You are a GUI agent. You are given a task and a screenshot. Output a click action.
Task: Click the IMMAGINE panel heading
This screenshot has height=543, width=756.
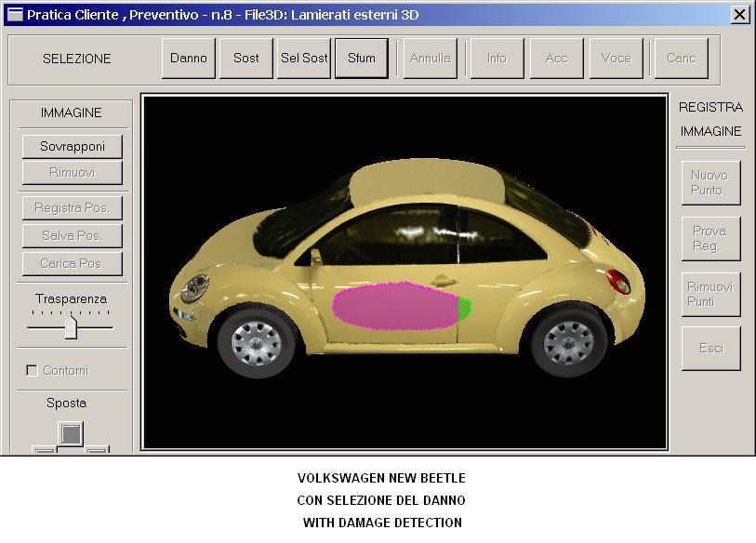point(72,113)
